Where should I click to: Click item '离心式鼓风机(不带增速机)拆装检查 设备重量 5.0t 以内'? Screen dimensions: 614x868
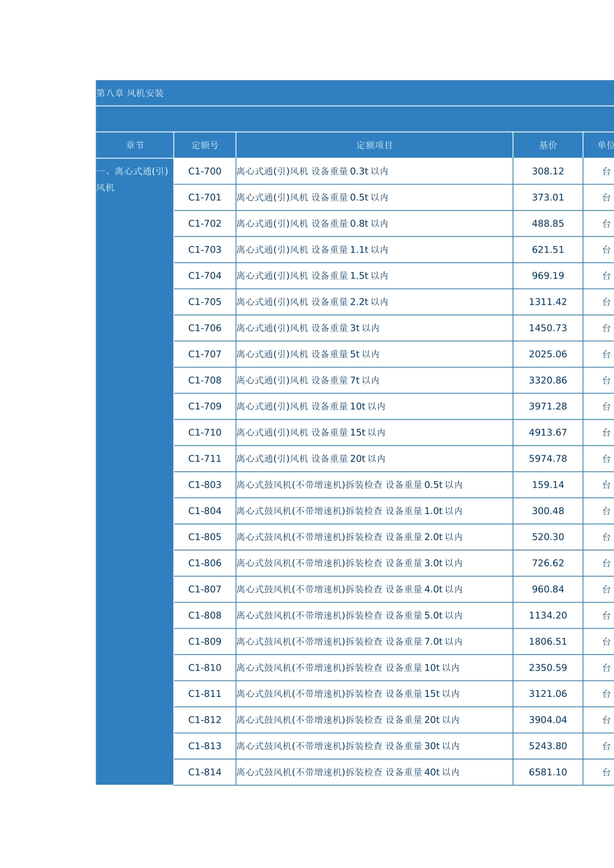click(350, 615)
